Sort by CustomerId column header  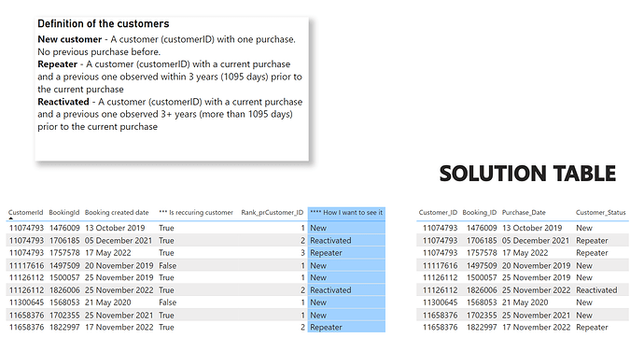25,212
